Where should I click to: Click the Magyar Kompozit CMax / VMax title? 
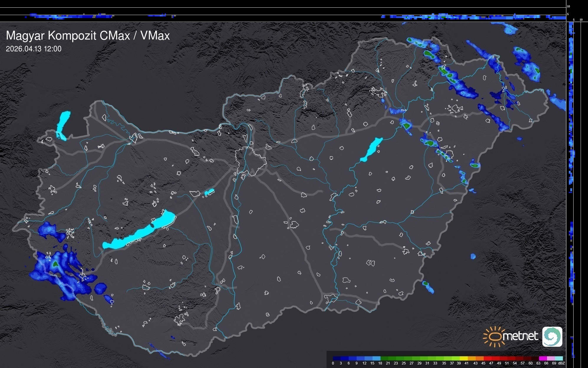coord(88,36)
